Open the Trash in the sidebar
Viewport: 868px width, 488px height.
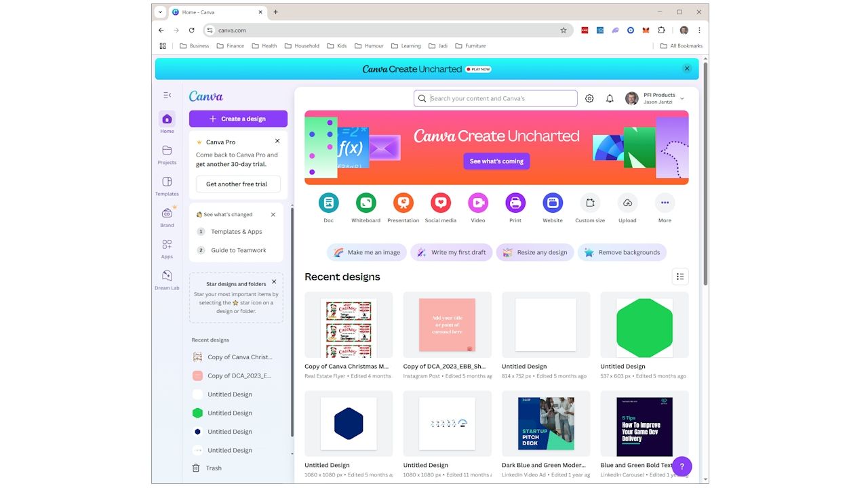click(206, 468)
